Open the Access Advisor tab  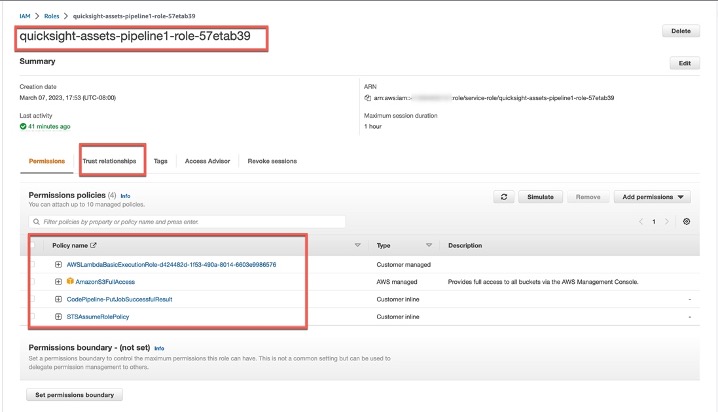[207, 161]
